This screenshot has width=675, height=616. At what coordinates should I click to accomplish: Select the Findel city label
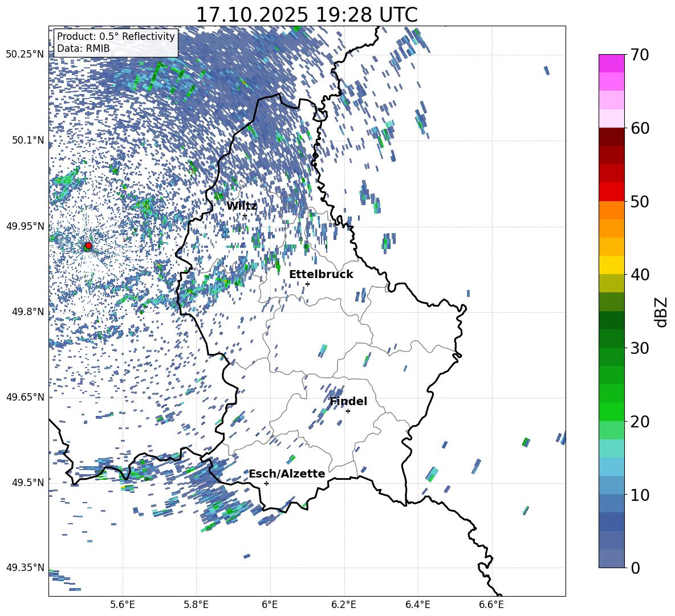[x=348, y=401]
